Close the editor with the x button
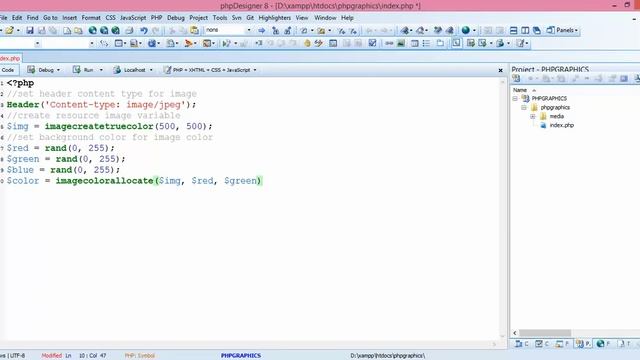 500,70
